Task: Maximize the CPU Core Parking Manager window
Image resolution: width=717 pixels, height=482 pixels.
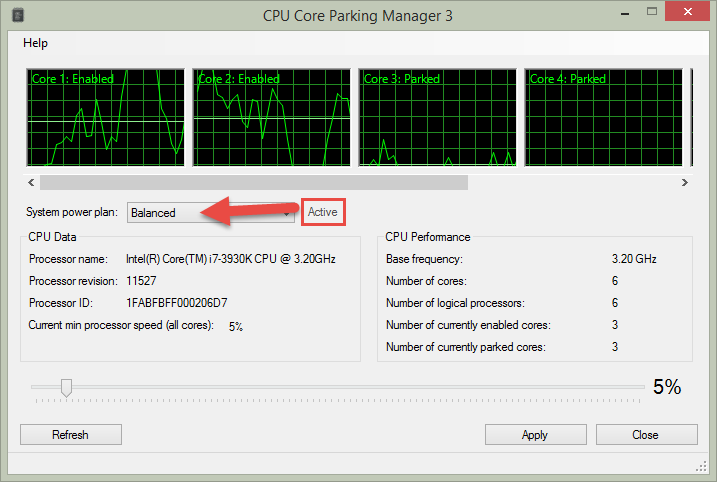Action: (652, 11)
